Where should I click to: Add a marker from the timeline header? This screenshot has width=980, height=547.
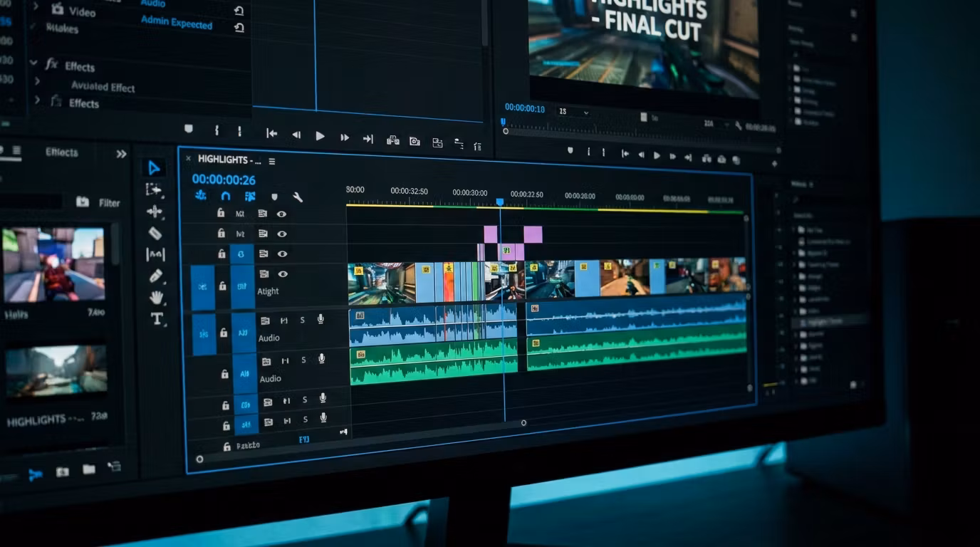tap(274, 197)
